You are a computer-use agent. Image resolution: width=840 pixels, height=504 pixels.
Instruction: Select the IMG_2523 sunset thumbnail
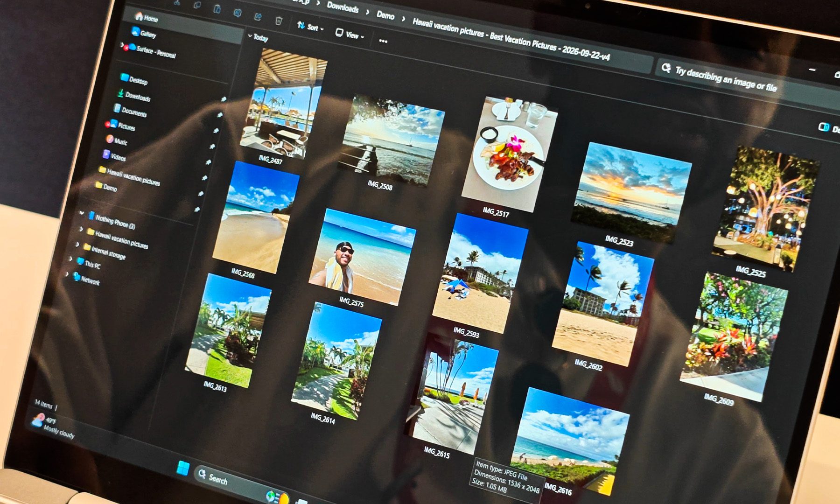631,193
